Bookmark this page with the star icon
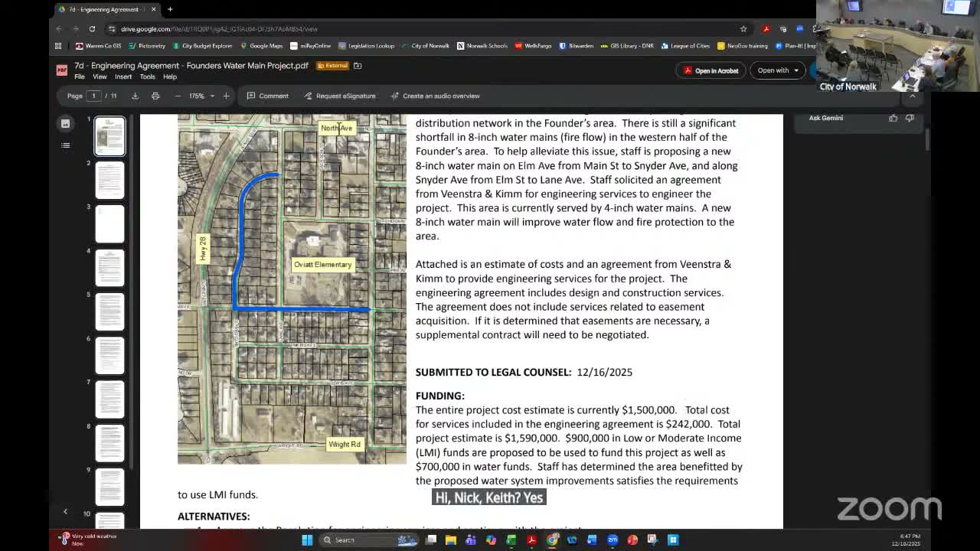The image size is (980, 551). point(743,28)
